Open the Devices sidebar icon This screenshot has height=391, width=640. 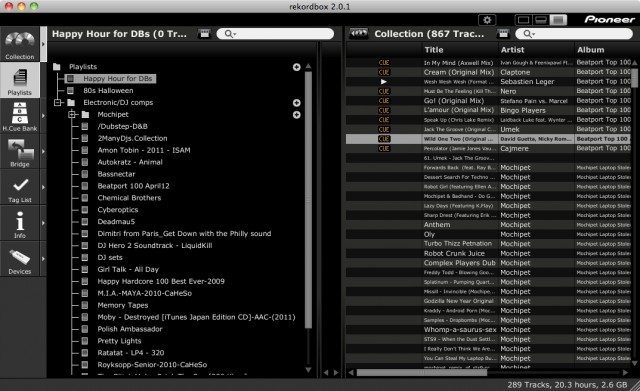[x=20, y=259]
